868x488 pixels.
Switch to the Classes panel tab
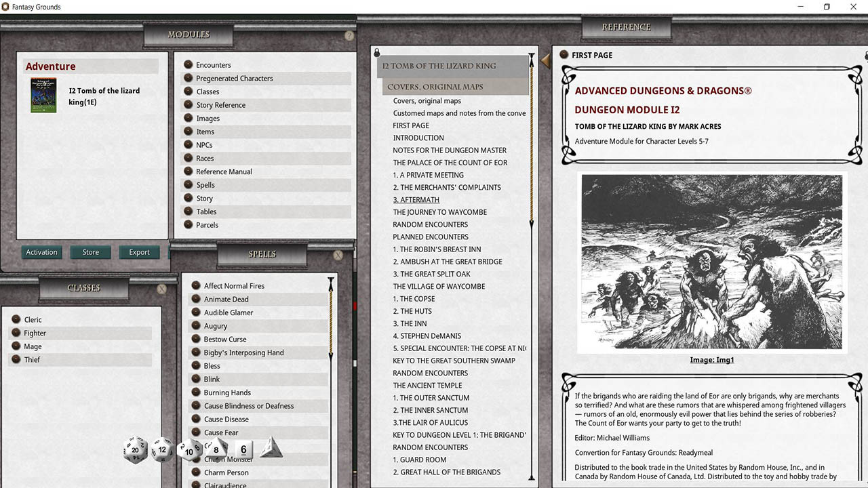pos(83,287)
